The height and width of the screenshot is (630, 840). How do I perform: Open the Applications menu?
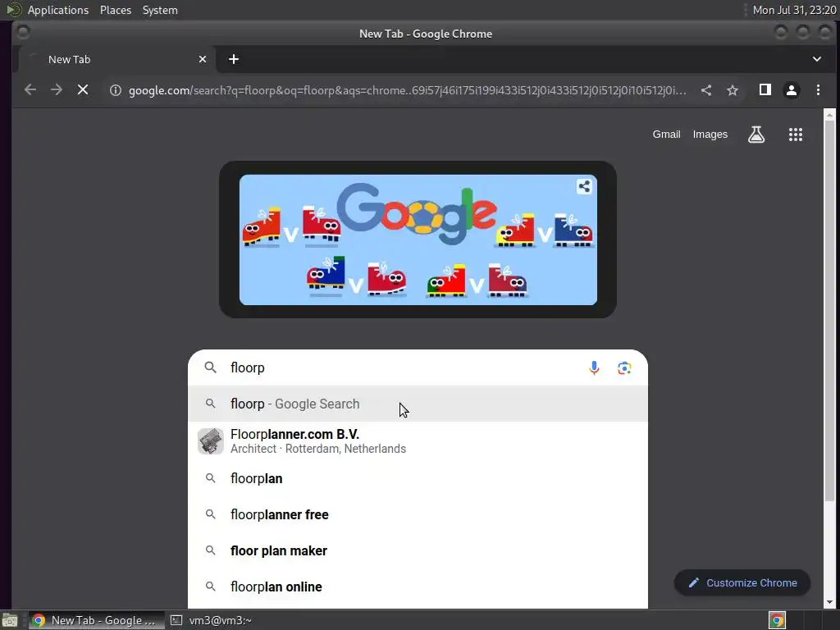[x=58, y=10]
